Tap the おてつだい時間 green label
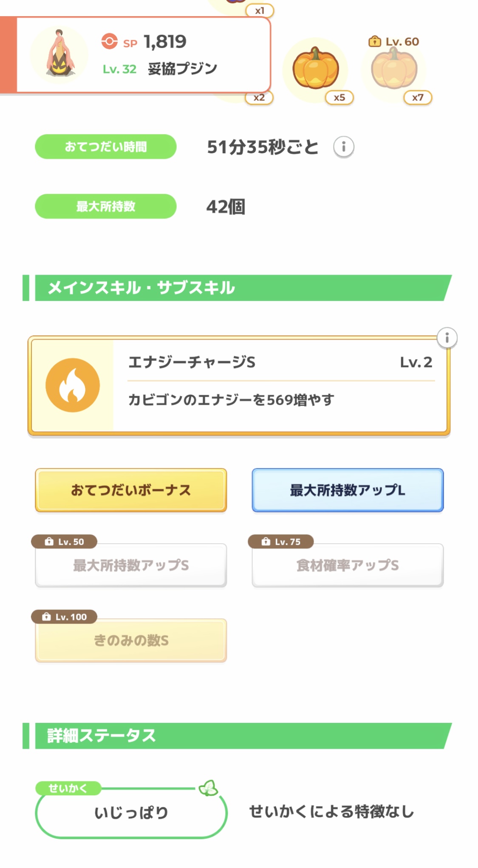The image size is (478, 868). pyautogui.click(x=105, y=147)
